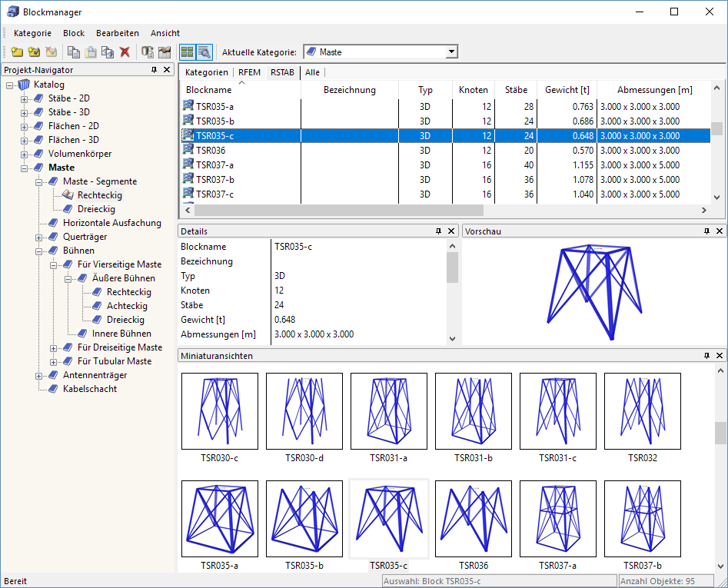Click the paste block toolbar icon
The height and width of the screenshot is (588, 728).
pos(91,52)
